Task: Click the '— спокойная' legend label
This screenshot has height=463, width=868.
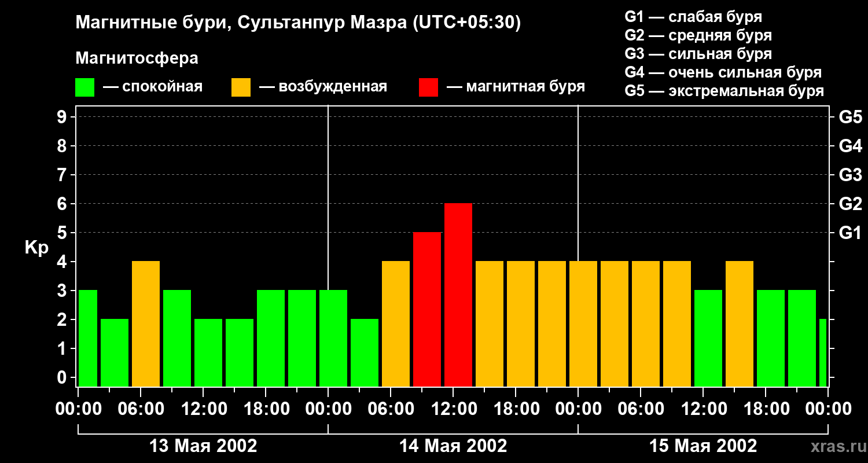Action: tap(153, 87)
